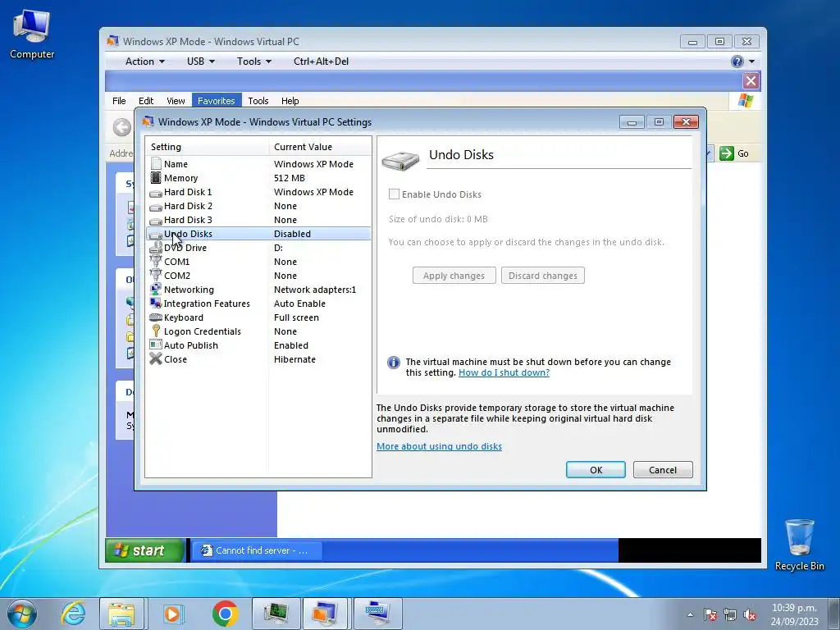This screenshot has width=840, height=630.
Task: Click the XP browser Back button
Action: [x=122, y=127]
